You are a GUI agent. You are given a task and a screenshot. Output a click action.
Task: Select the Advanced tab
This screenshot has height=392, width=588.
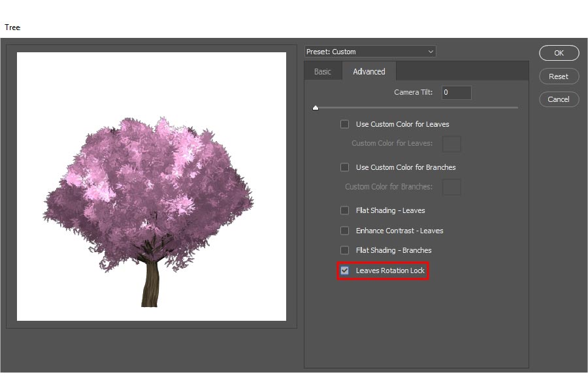(x=369, y=72)
